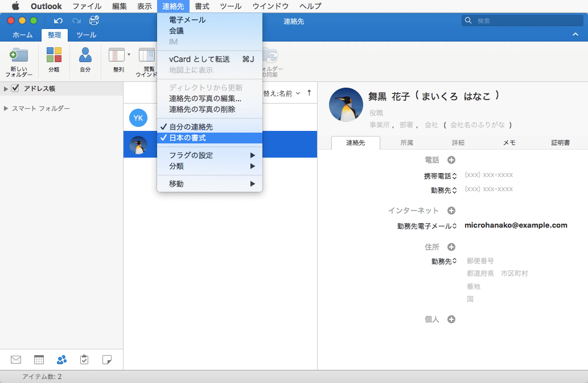Open the Arrange dropdown arrow

129,55
